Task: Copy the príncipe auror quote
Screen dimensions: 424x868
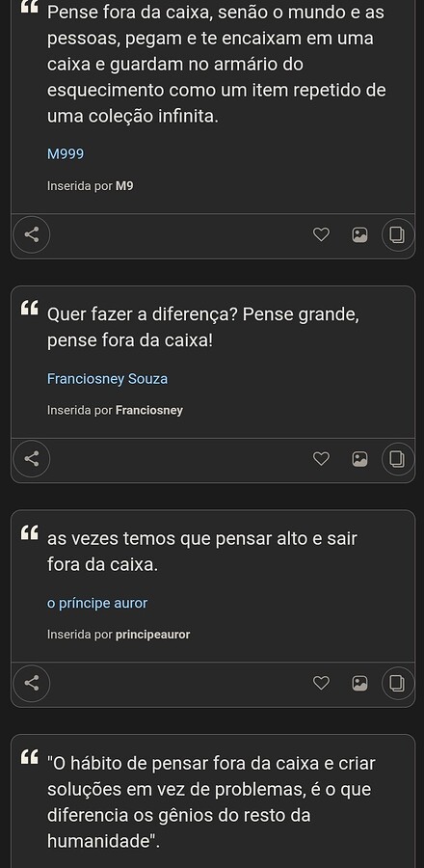Action: point(397,683)
